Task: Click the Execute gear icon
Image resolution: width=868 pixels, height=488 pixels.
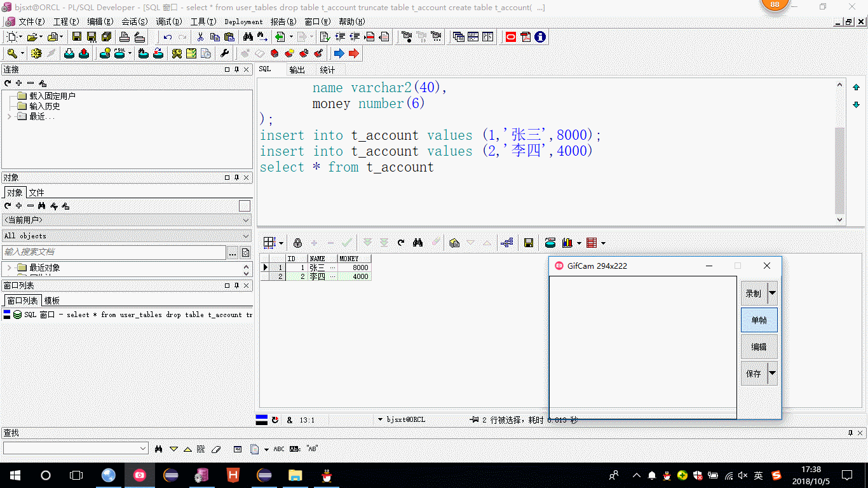Action: pyautogui.click(x=36, y=53)
